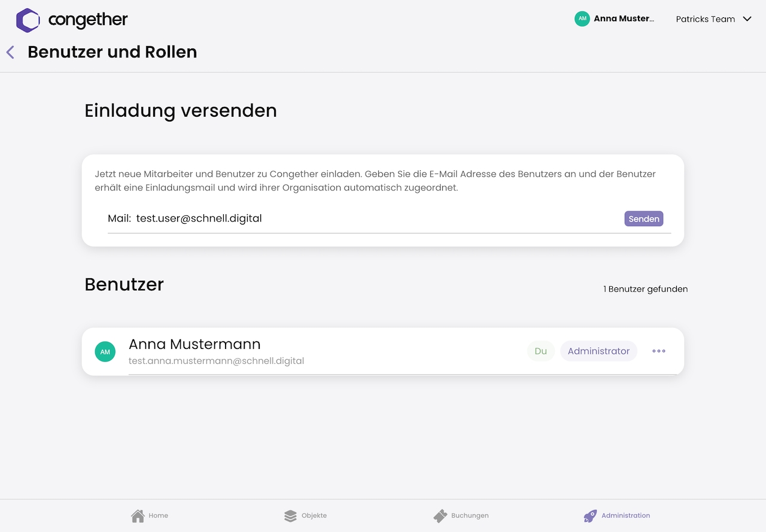Switch to the Objekte tab
Viewport: 766px width, 532px height.
pos(314,516)
